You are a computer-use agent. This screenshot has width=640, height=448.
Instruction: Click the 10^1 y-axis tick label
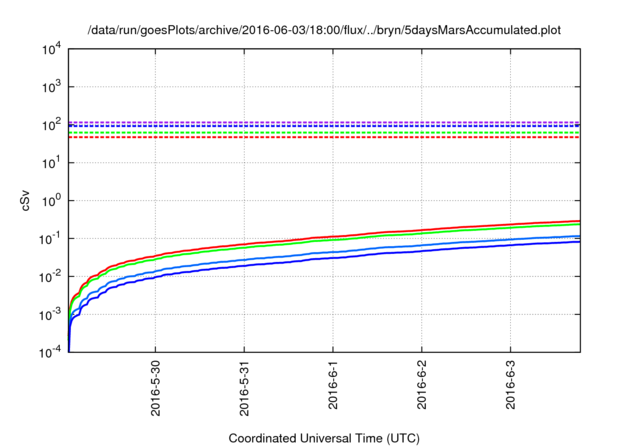(49, 163)
